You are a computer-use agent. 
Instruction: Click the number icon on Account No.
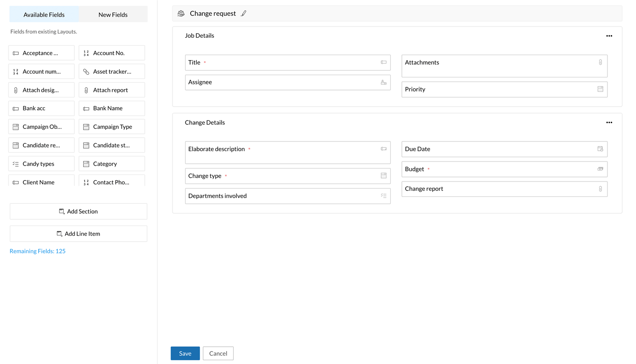(86, 53)
